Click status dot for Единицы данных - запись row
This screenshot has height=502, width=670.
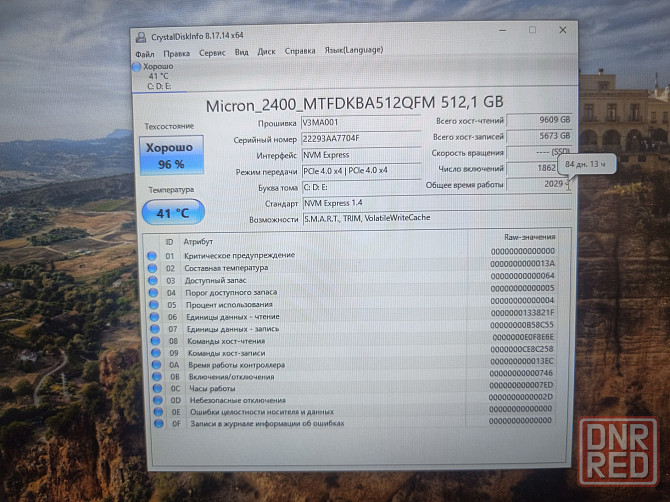155,329
